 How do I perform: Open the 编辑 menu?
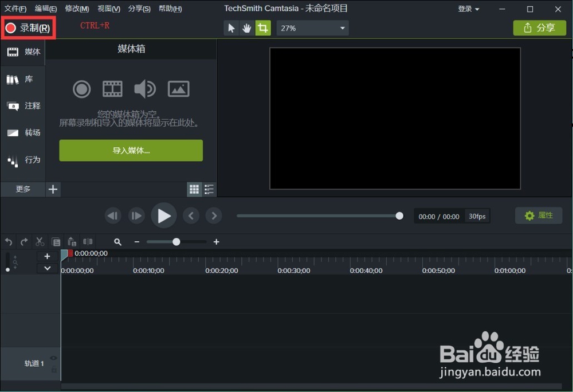[45, 9]
